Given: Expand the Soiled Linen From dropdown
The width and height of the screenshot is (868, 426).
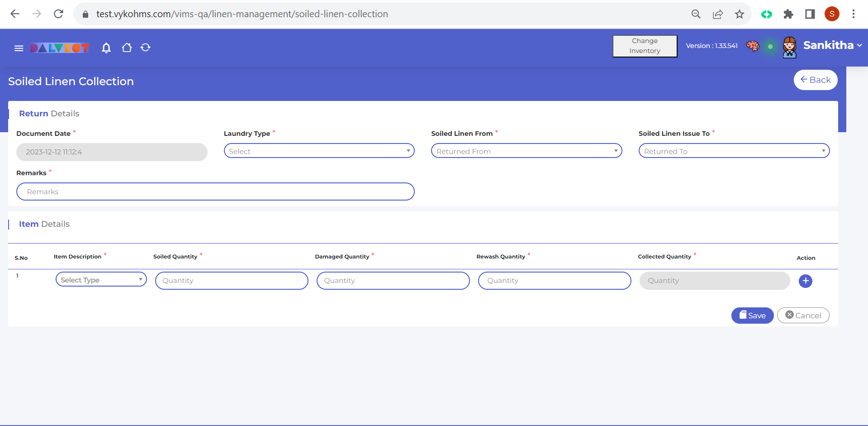Looking at the screenshot, I should pos(526,151).
